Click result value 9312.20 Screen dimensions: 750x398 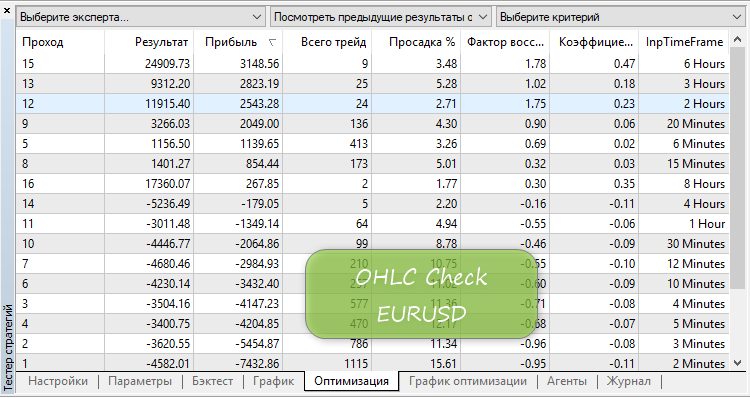click(x=170, y=84)
